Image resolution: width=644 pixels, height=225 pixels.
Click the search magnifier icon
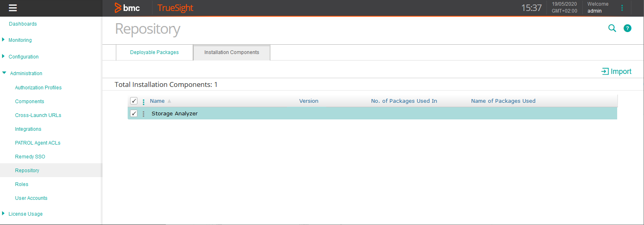612,28
